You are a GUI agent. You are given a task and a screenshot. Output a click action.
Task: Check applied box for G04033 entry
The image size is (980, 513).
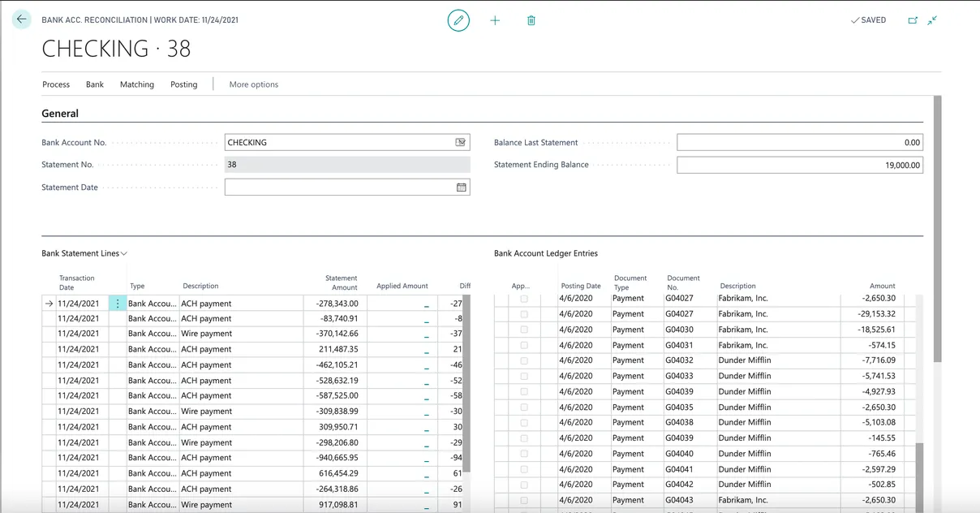click(x=524, y=376)
